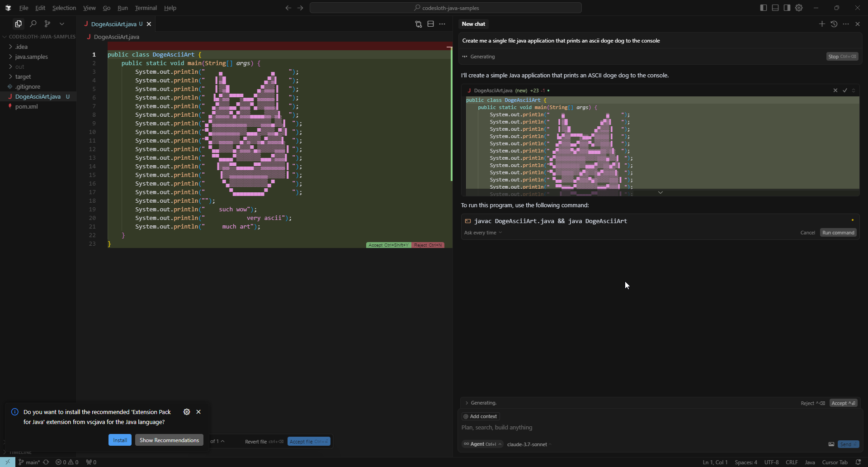Dismiss the Java extension notification
This screenshot has height=467, width=868.
(x=198, y=412)
